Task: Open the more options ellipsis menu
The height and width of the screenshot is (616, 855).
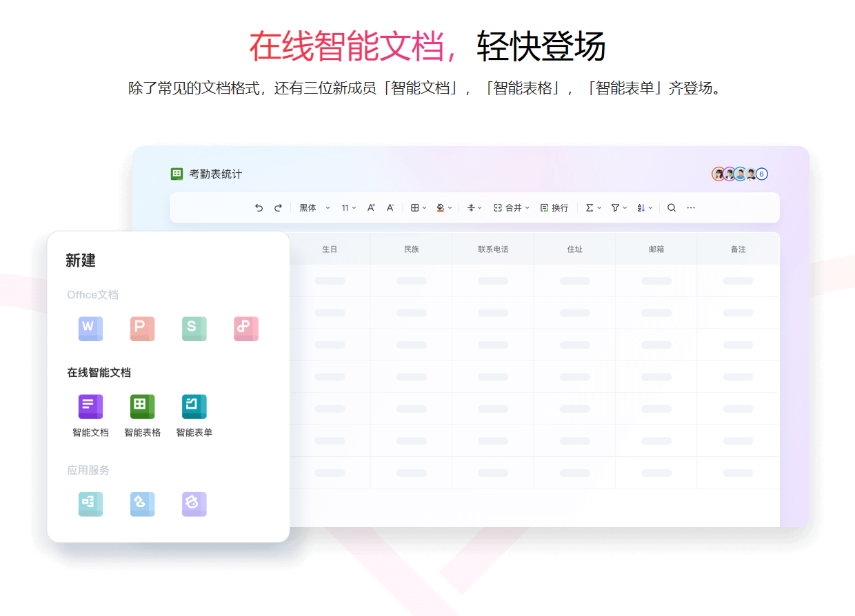Action: [690, 207]
